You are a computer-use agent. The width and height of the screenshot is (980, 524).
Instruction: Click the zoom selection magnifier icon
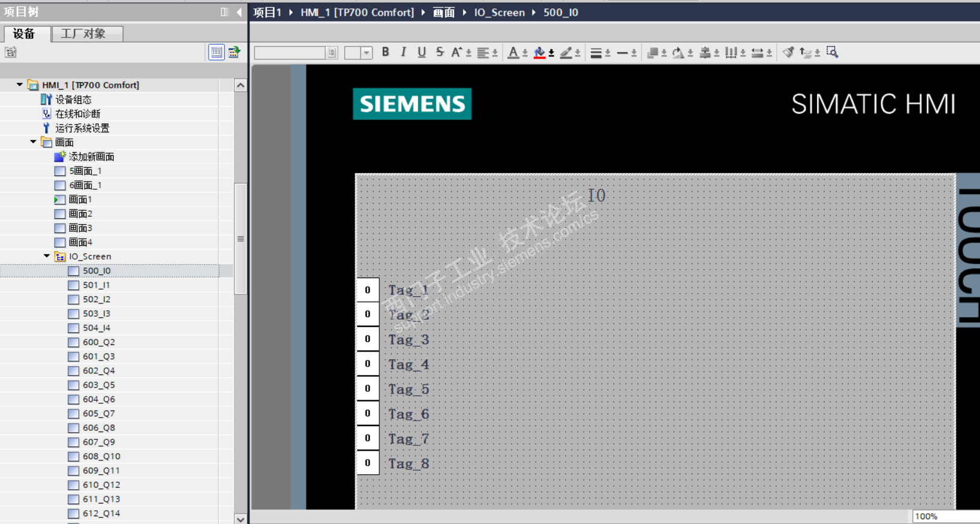click(x=832, y=52)
